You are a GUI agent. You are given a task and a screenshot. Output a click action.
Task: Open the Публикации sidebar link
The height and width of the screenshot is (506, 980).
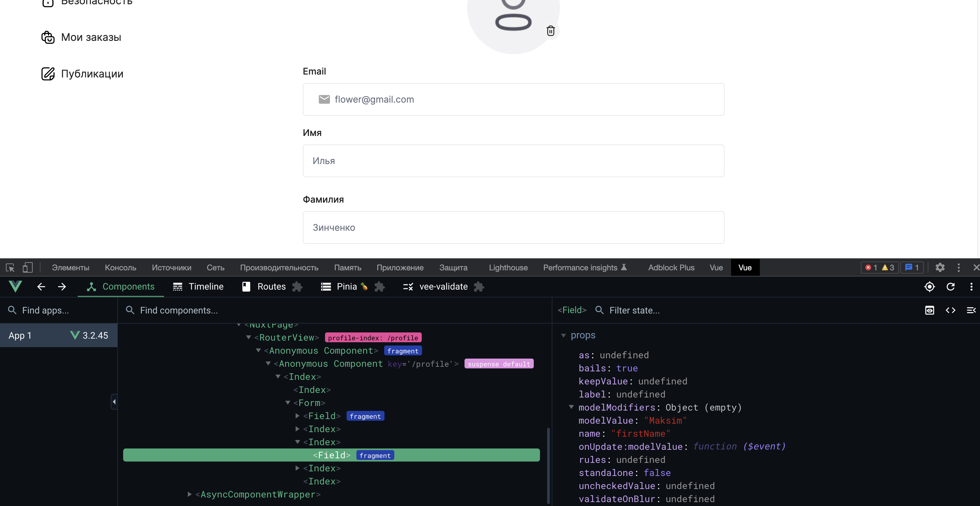82,74
